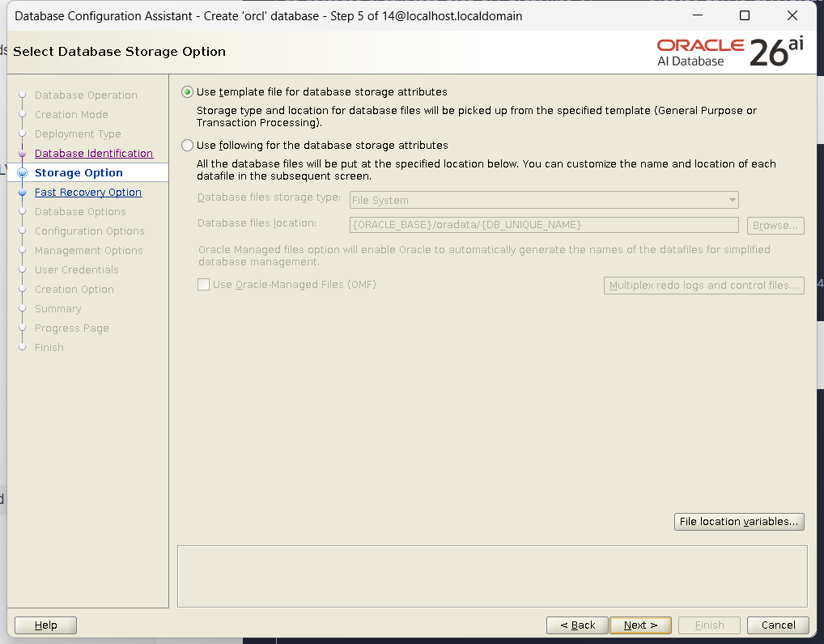This screenshot has height=644, width=824.
Task: Click the Database files storage type label
Action: [x=269, y=197]
